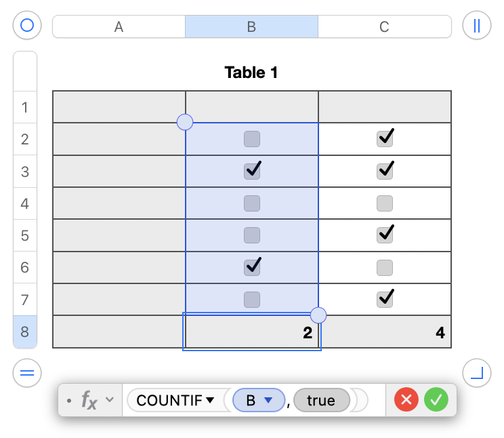This screenshot has width=504, height=438.
Task: Expand the chevron next to fx
Action: tap(109, 401)
